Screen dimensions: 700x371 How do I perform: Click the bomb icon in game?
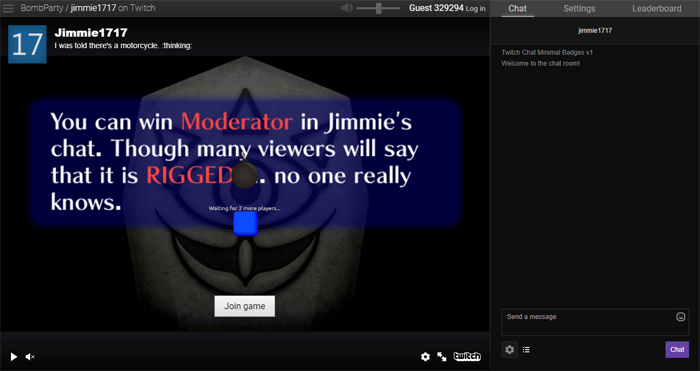coord(245,173)
